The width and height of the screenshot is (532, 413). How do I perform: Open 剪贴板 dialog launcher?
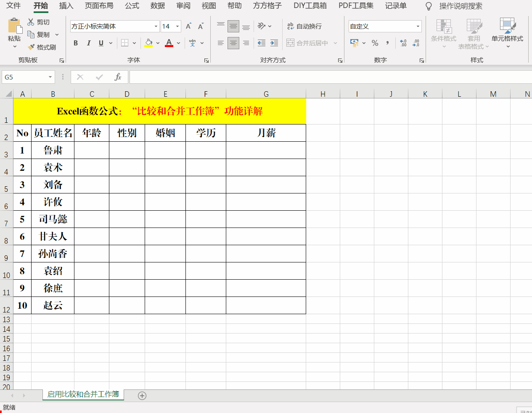point(62,61)
